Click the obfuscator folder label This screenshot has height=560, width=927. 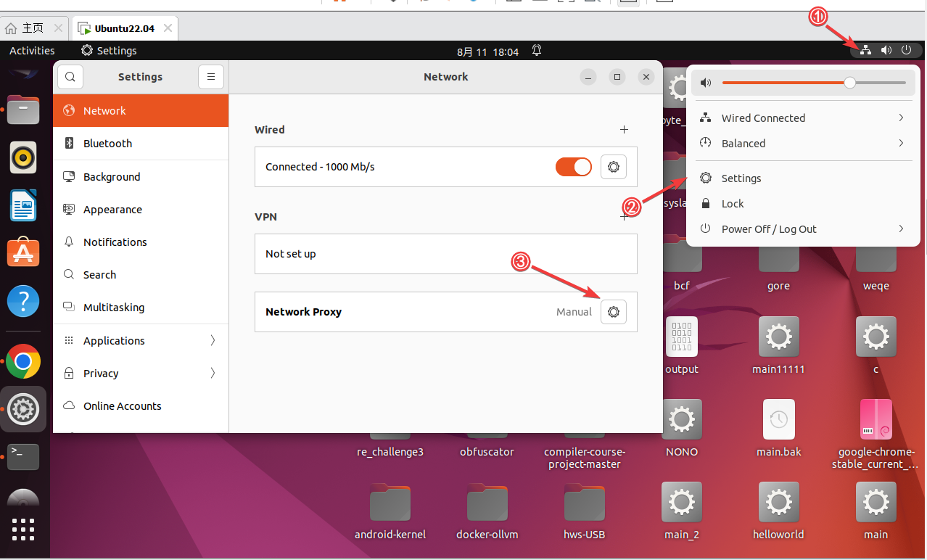(x=487, y=452)
